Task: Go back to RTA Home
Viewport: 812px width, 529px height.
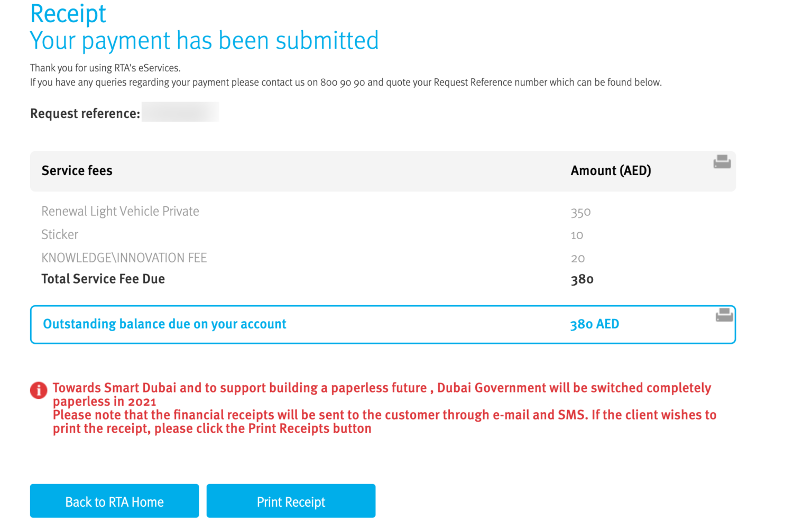Action: [x=114, y=501]
